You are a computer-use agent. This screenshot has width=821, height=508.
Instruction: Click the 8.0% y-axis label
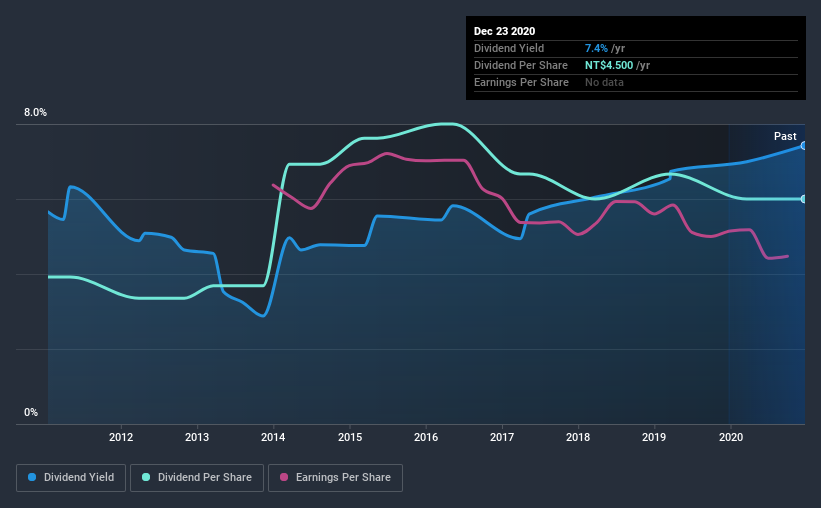(x=35, y=113)
